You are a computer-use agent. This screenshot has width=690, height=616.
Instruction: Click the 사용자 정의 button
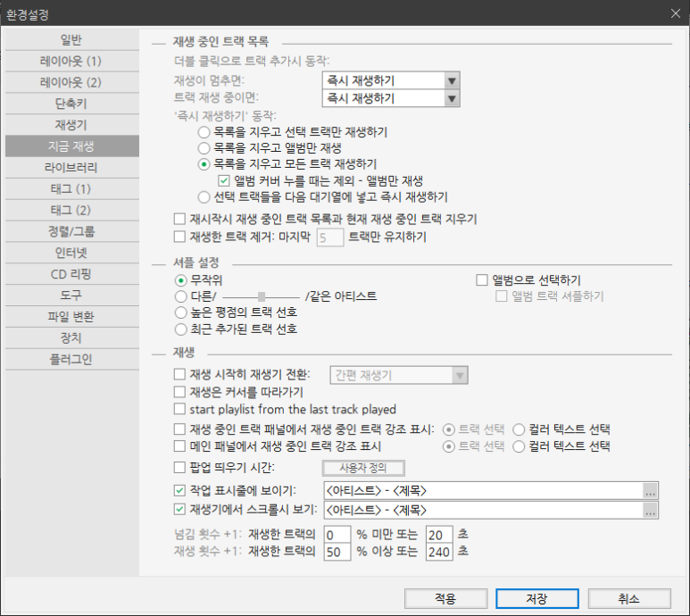(363, 468)
